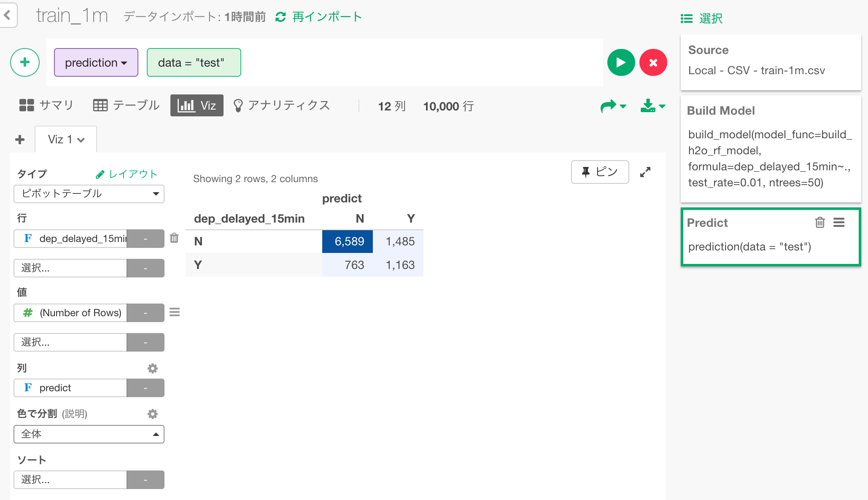Image resolution: width=868 pixels, height=500 pixels.
Task: Click the dark blue 6,589 cell
Action: pos(348,241)
